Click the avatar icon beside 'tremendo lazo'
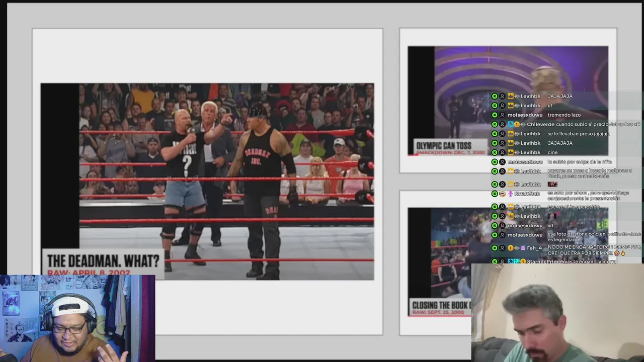The image size is (644, 362). click(x=502, y=115)
